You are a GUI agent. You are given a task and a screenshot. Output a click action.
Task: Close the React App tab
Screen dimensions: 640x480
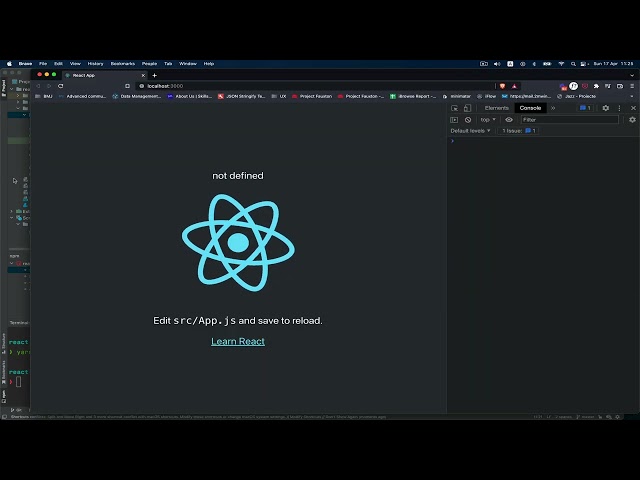click(143, 76)
